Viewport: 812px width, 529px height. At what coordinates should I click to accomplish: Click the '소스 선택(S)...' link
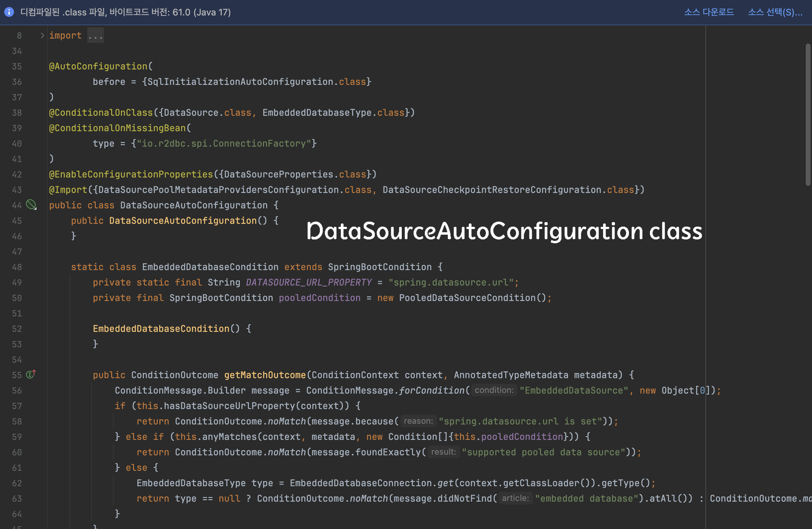775,12
